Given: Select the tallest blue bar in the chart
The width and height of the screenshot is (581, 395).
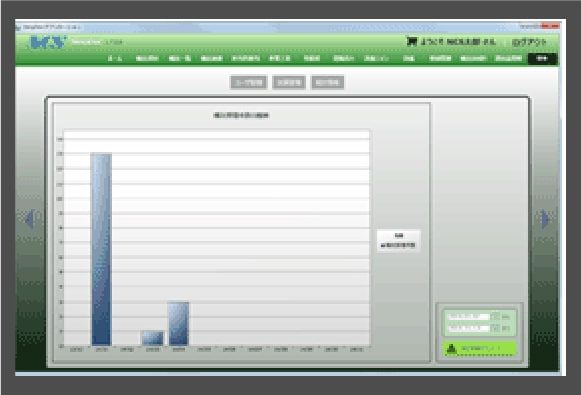Looking at the screenshot, I should point(102,249).
